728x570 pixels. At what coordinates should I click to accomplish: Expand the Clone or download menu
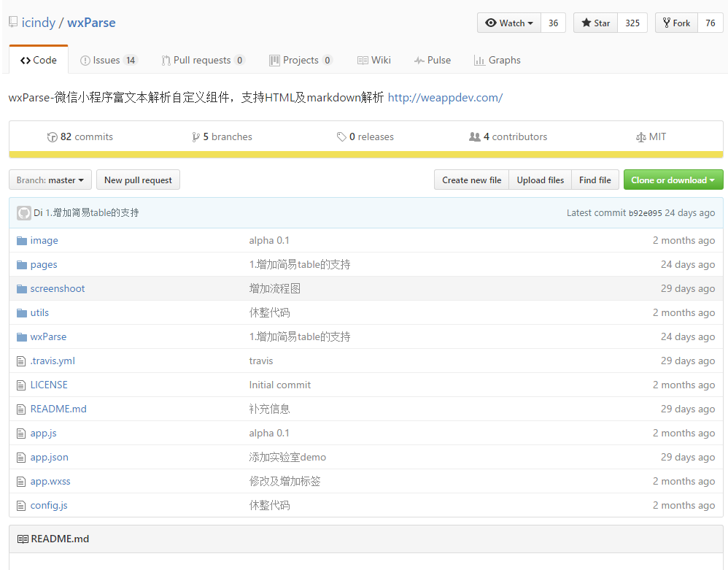[x=673, y=180]
